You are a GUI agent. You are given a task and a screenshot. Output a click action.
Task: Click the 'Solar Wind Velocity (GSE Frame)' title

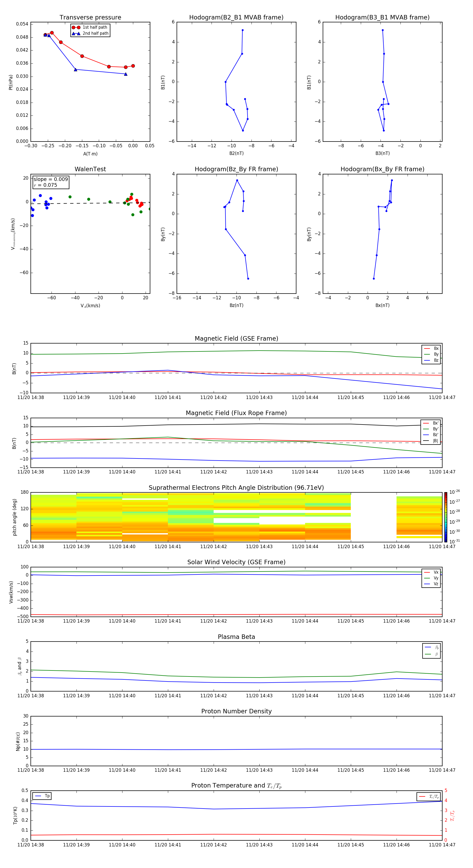[x=236, y=562]
